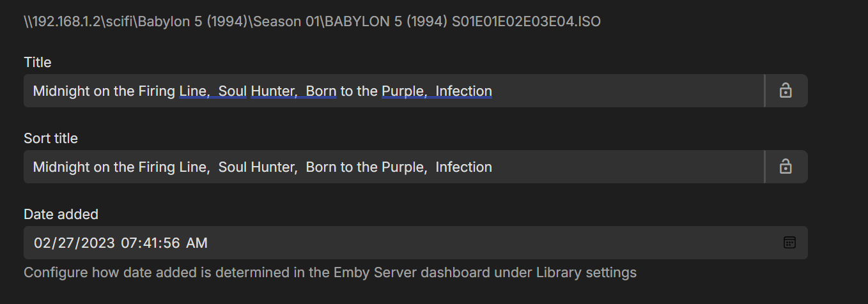Viewport: 868px width, 304px height.
Task: Open the calendar picker for Date added
Action: click(x=789, y=243)
